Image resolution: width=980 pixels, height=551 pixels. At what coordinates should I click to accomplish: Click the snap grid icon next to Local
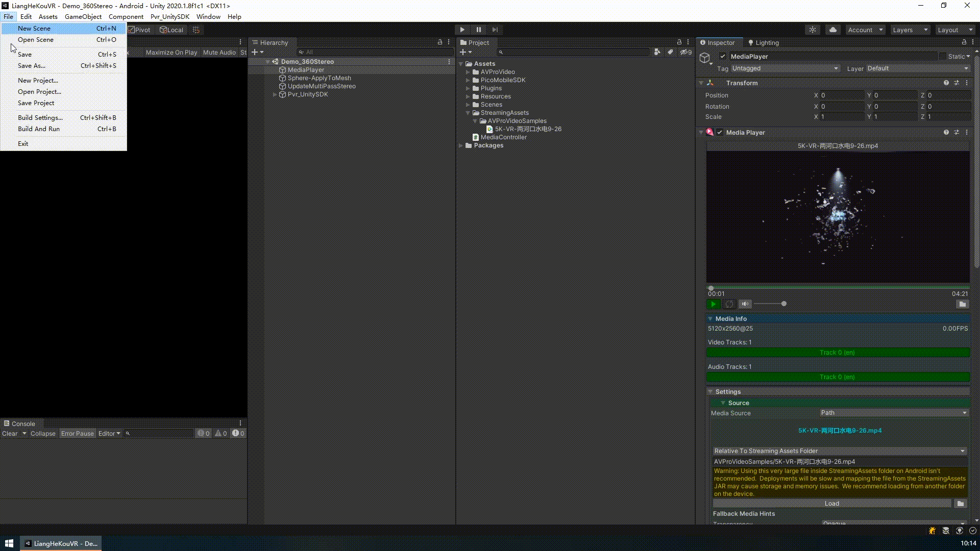click(196, 30)
